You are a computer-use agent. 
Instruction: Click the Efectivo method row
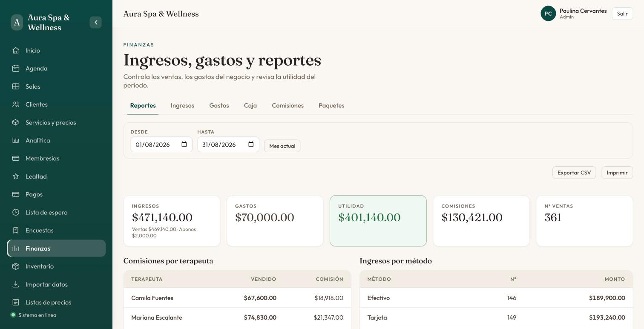(496, 298)
